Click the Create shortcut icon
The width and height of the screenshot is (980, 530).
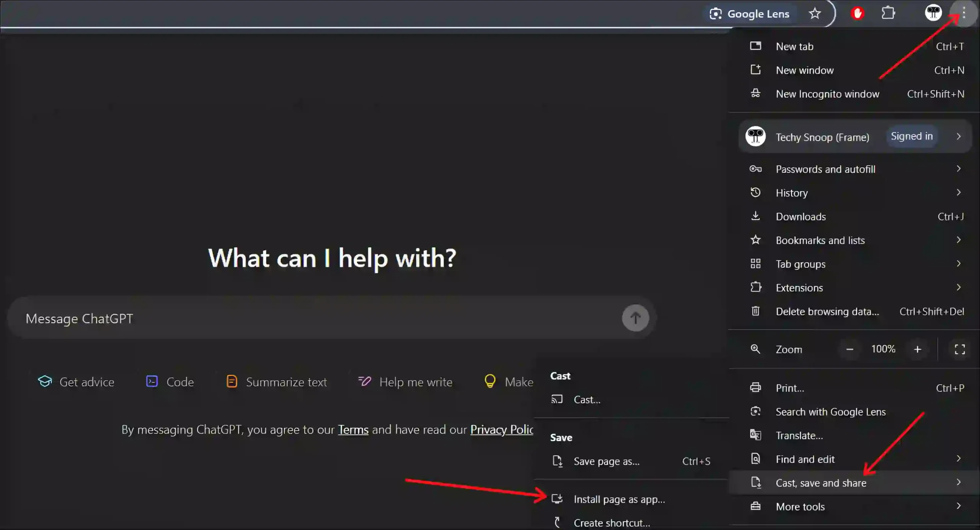[x=557, y=522]
